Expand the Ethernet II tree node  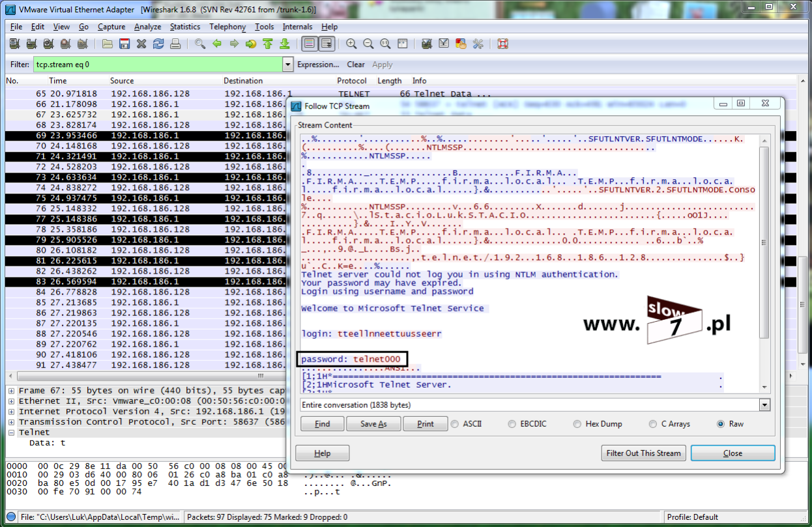(x=12, y=401)
